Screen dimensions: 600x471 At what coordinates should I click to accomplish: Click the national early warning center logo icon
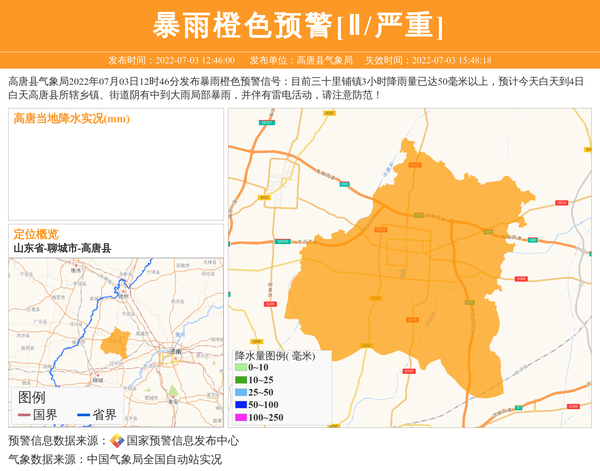pos(117,441)
